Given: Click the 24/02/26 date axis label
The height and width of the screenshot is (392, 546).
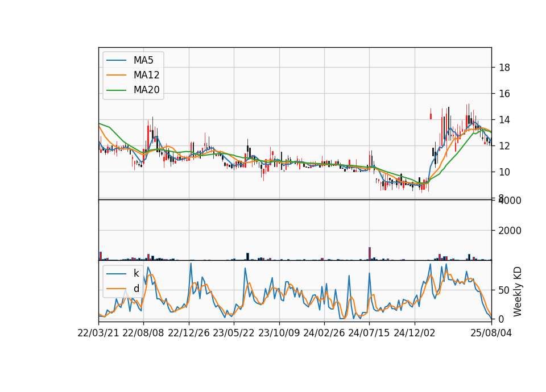Looking at the screenshot, I should (324, 333).
